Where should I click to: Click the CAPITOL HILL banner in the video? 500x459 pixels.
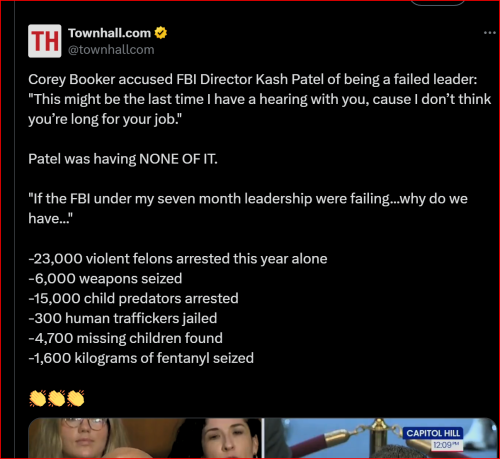pyautogui.click(x=433, y=433)
